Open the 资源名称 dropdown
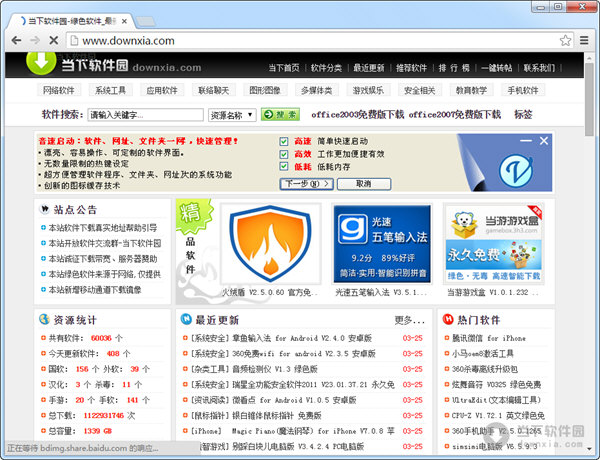Viewport: 600px width, 460px height. point(232,115)
